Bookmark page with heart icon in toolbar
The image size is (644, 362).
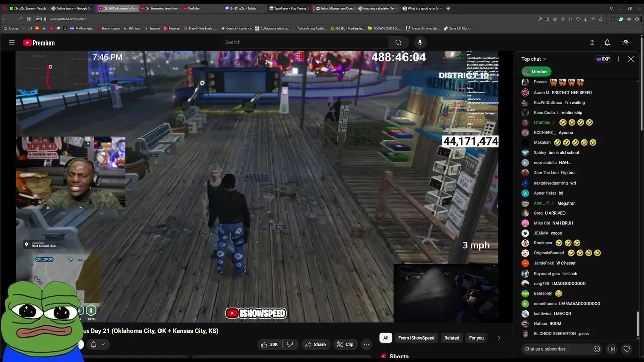pyautogui.click(x=578, y=19)
